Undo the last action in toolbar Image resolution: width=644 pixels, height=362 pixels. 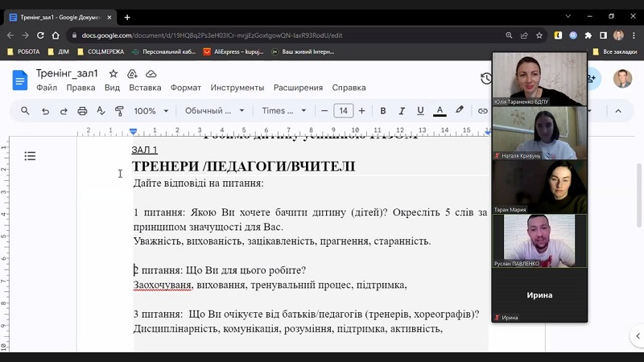[45, 111]
